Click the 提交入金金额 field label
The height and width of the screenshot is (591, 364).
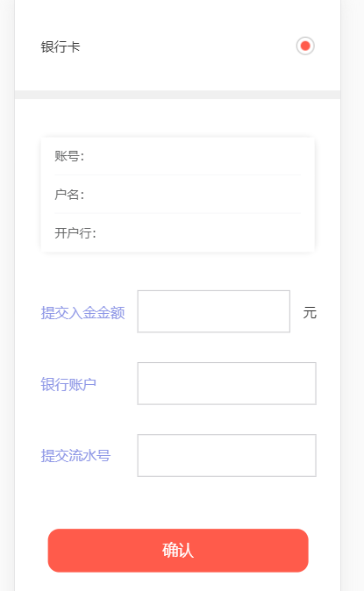pyautogui.click(x=82, y=312)
